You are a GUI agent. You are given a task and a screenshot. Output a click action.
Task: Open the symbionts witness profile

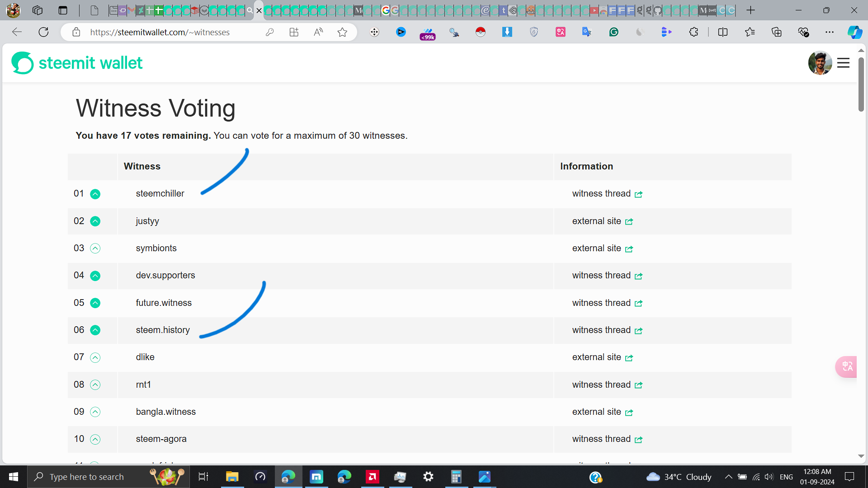(156, 249)
